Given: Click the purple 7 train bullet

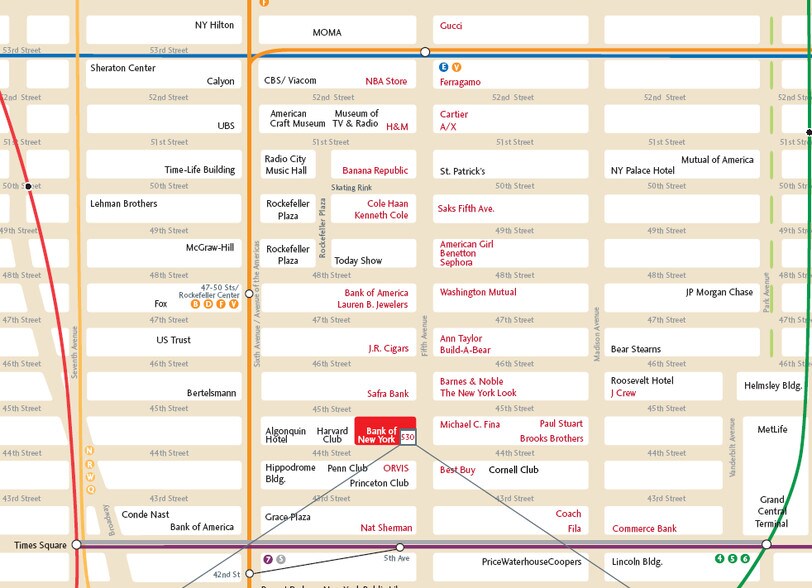Looking at the screenshot, I should pyautogui.click(x=268, y=559).
